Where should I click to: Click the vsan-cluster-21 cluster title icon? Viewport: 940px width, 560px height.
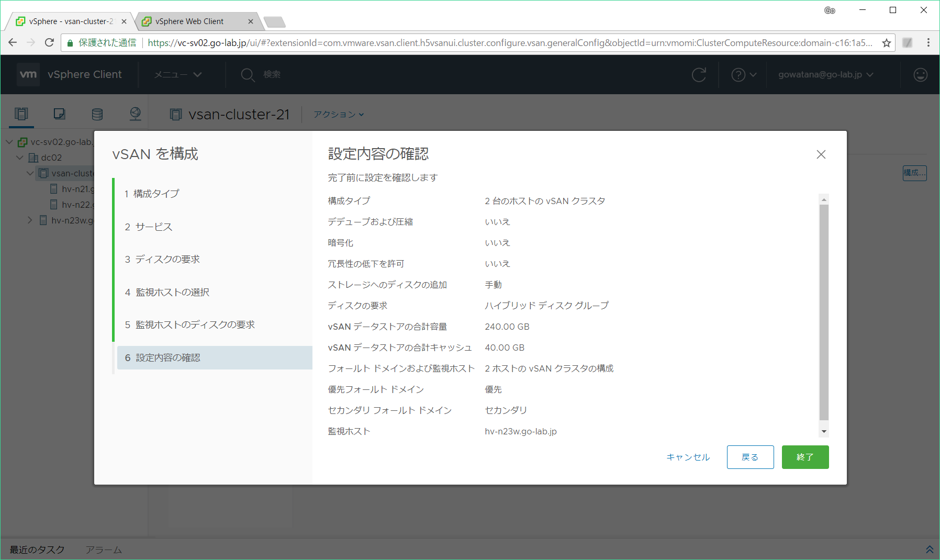tap(176, 114)
